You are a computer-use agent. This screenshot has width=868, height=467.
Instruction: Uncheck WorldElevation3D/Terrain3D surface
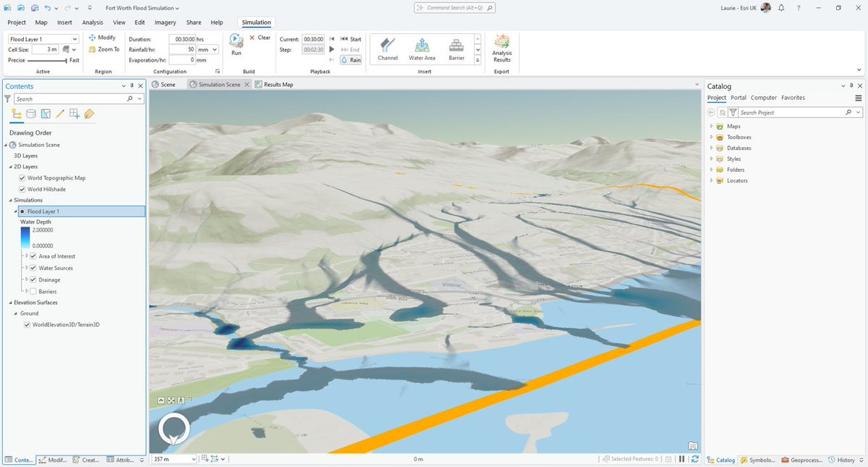[x=27, y=325]
